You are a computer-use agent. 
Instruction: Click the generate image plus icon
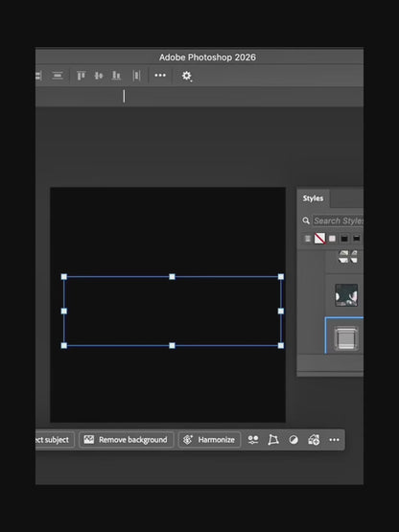(x=314, y=440)
